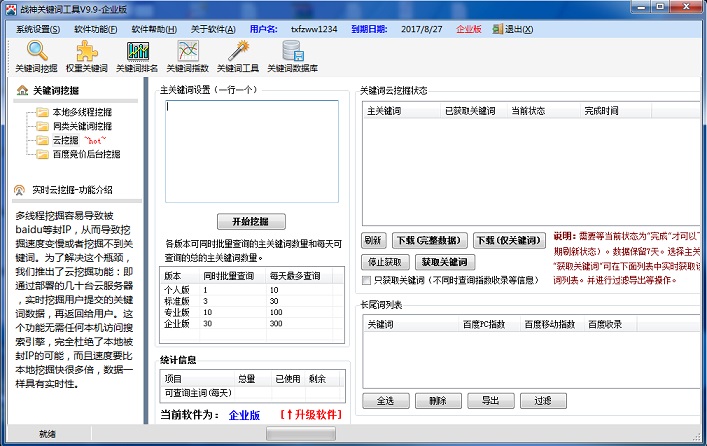
Task: Click the folder icon for 百度竞价后台挖掘
Action: click(x=42, y=154)
